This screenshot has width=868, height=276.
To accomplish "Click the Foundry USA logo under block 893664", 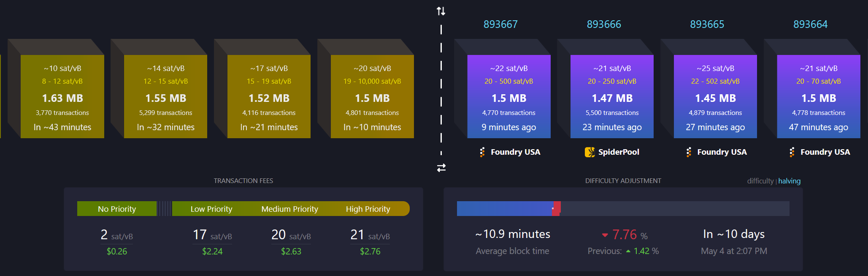I will pyautogui.click(x=792, y=152).
